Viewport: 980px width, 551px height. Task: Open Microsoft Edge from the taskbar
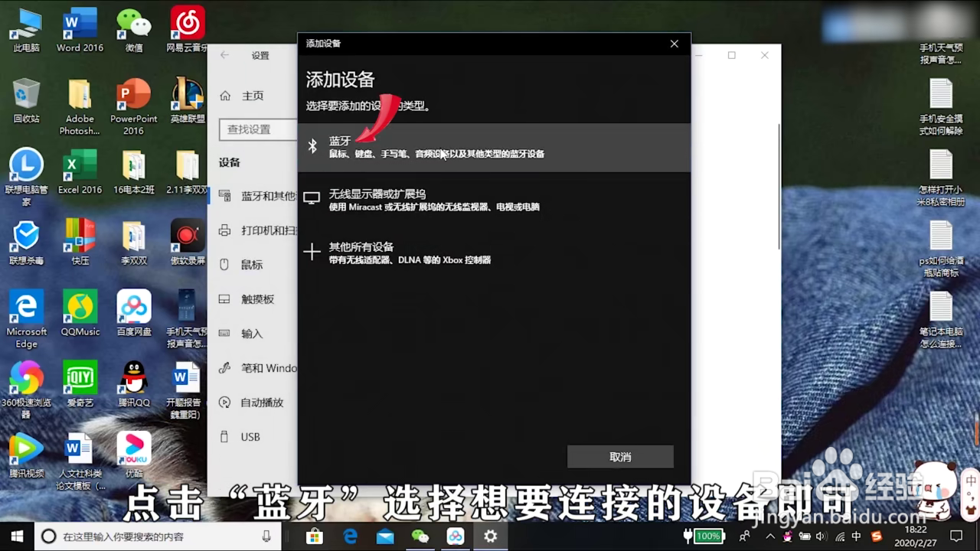(350, 536)
